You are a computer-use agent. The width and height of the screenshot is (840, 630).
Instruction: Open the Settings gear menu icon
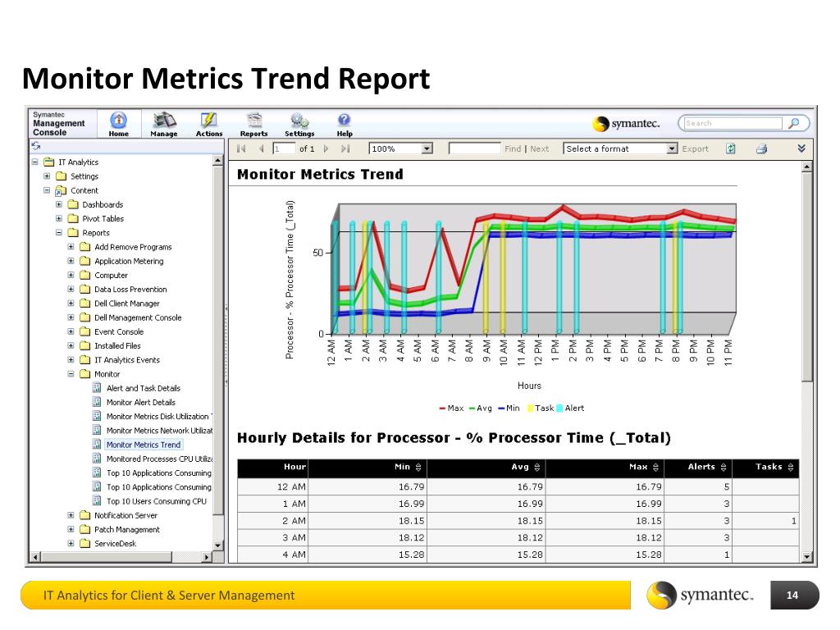299,120
